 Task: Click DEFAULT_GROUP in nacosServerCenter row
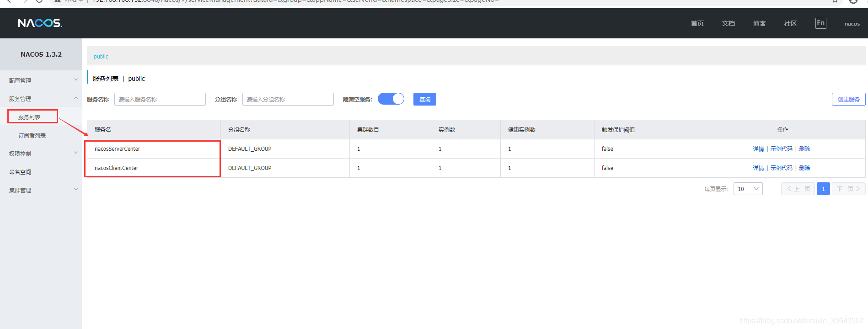pyautogui.click(x=250, y=149)
